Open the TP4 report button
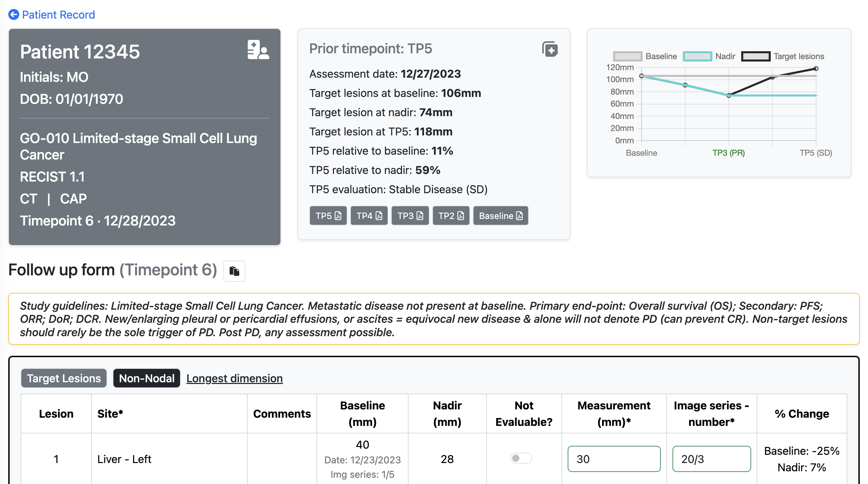The width and height of the screenshot is (868, 484). (x=369, y=216)
